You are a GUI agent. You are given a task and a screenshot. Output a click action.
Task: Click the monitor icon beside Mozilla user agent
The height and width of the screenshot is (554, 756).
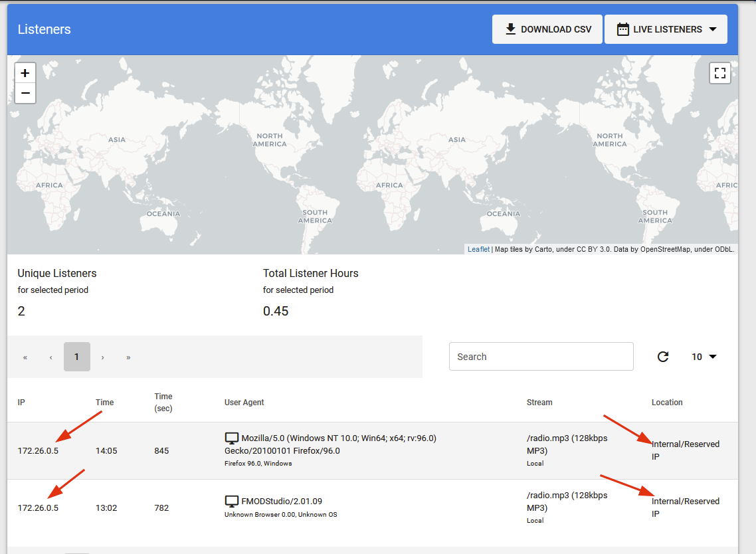coord(231,438)
